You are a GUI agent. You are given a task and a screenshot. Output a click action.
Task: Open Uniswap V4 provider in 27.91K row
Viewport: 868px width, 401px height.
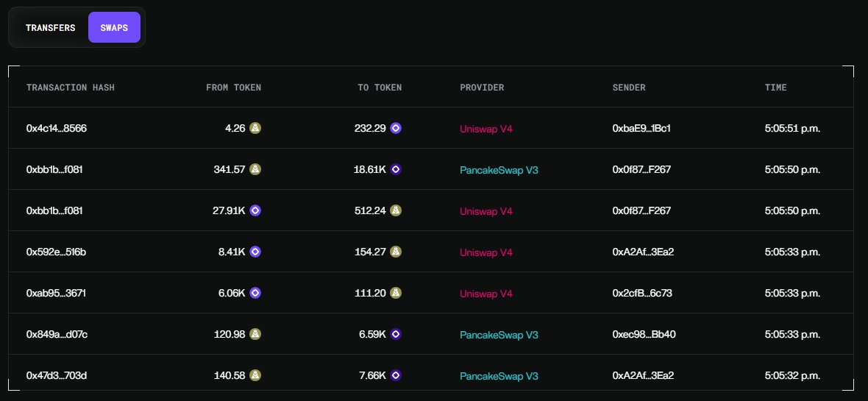(x=486, y=211)
